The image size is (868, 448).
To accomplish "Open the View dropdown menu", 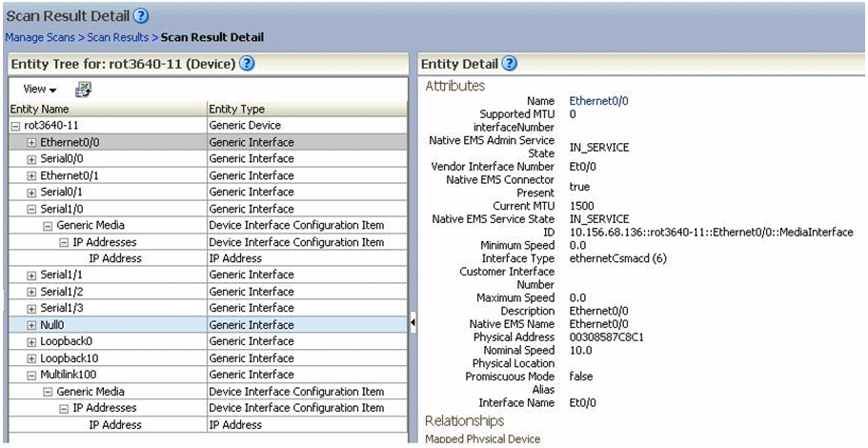I will [x=38, y=89].
